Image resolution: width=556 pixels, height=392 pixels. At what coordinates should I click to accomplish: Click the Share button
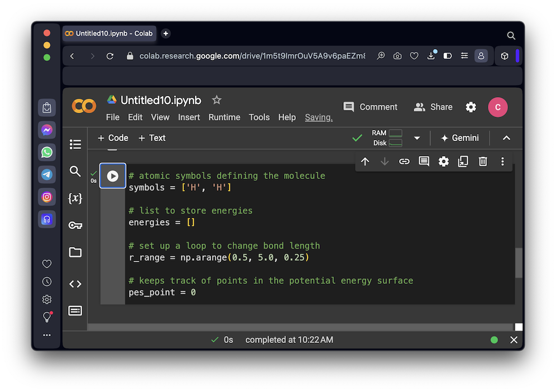[433, 107]
